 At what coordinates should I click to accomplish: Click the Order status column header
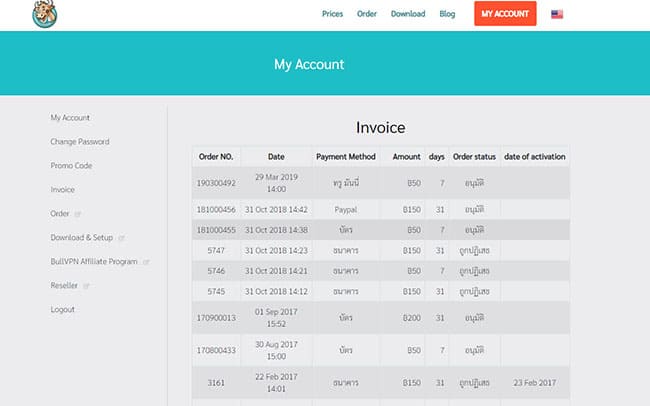click(x=474, y=157)
